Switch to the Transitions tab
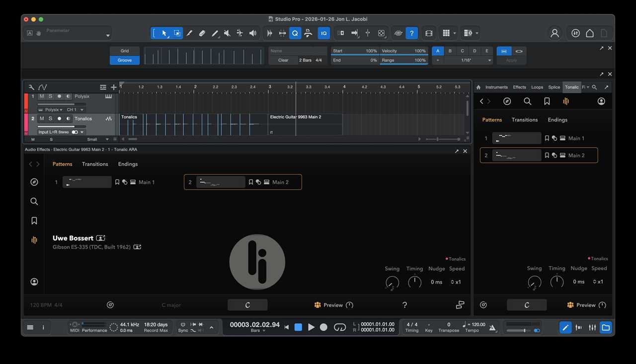The height and width of the screenshot is (364, 636). click(95, 164)
